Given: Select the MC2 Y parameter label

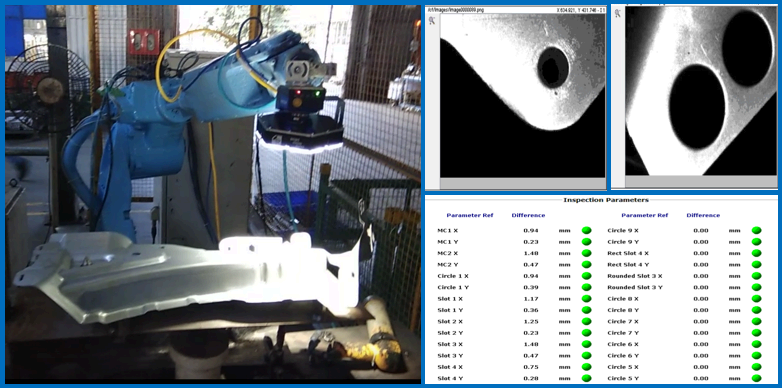Looking at the screenshot, I should click(447, 264).
